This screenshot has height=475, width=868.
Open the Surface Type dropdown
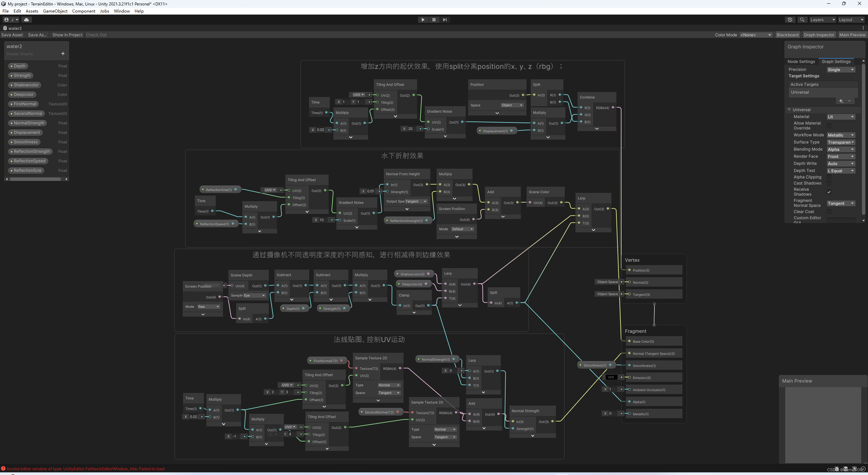pyautogui.click(x=841, y=142)
